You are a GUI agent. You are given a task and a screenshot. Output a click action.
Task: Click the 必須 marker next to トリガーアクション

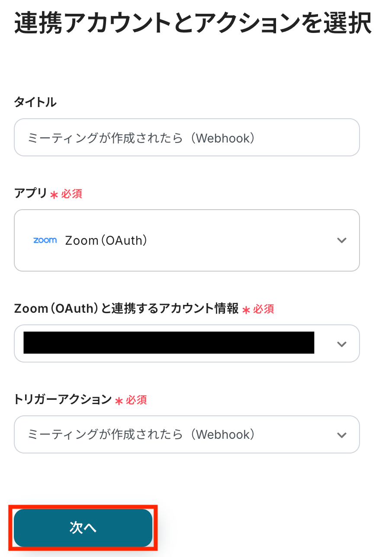pos(136,400)
